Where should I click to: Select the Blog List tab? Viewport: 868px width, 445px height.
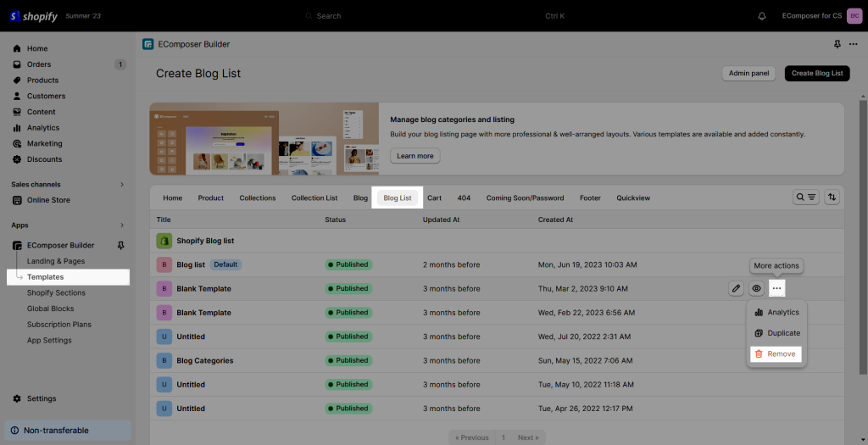[398, 197]
